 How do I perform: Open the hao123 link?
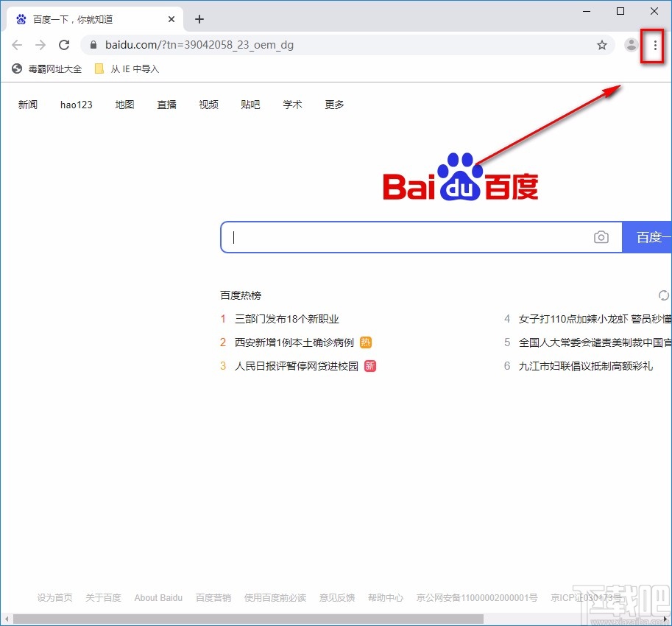point(77,105)
